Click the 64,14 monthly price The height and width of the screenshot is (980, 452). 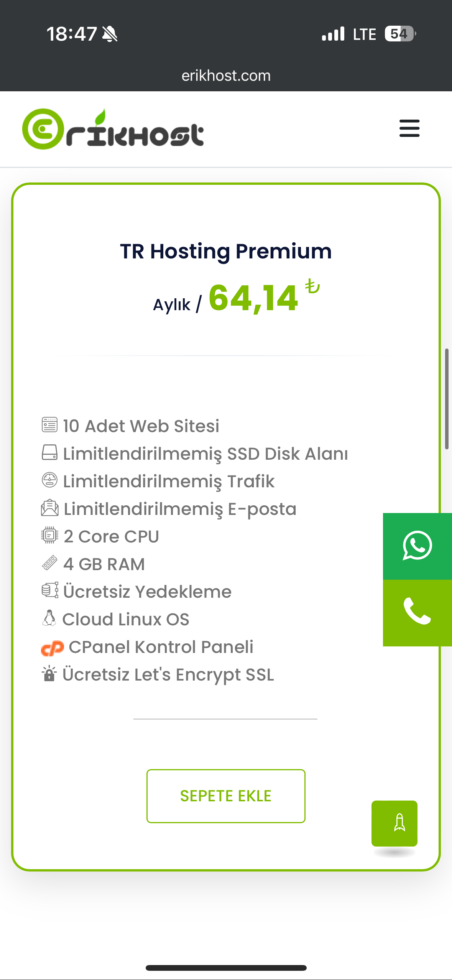tap(253, 298)
